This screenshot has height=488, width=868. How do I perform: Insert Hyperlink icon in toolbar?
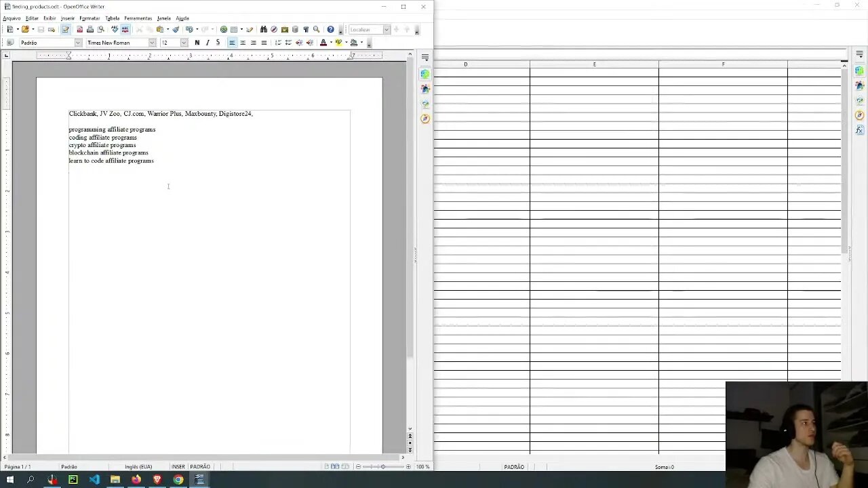[224, 29]
